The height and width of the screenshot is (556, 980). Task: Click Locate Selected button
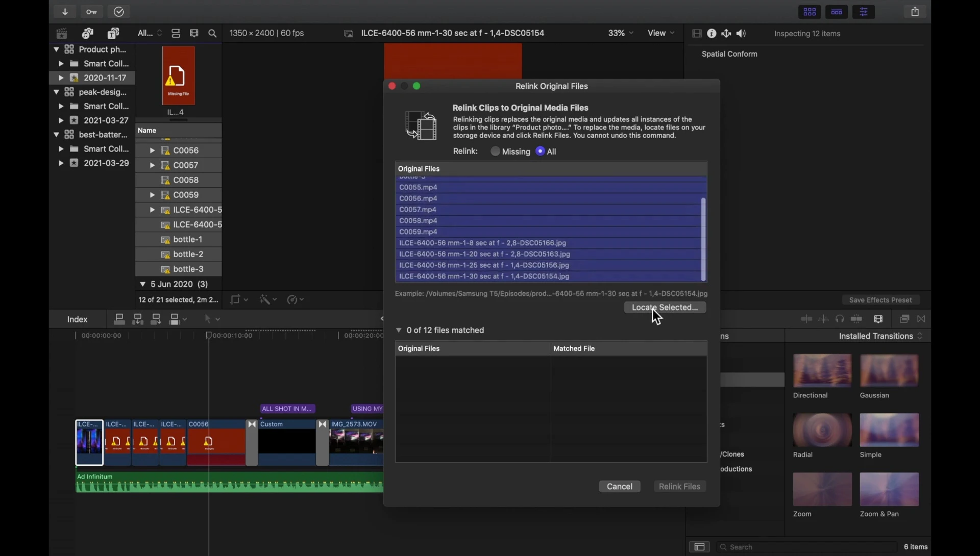point(665,308)
